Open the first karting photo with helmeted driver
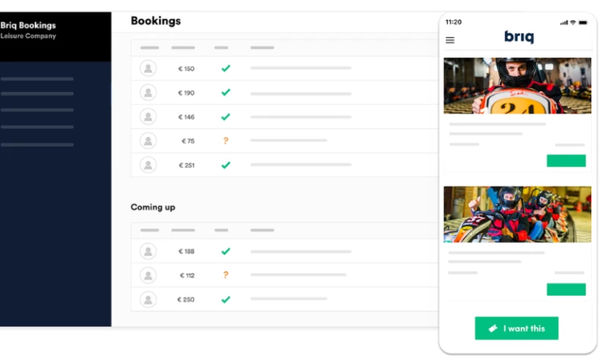Viewport: 607px width, 364px height. (x=517, y=86)
